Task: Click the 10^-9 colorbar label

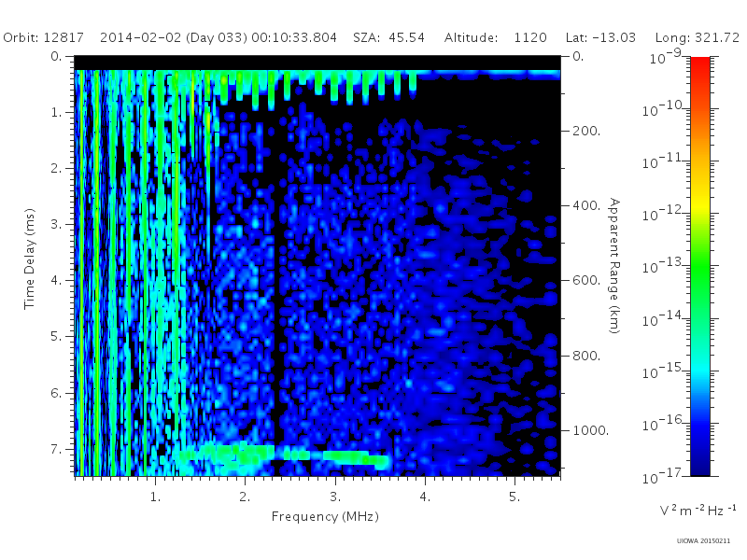Action: tap(665, 57)
